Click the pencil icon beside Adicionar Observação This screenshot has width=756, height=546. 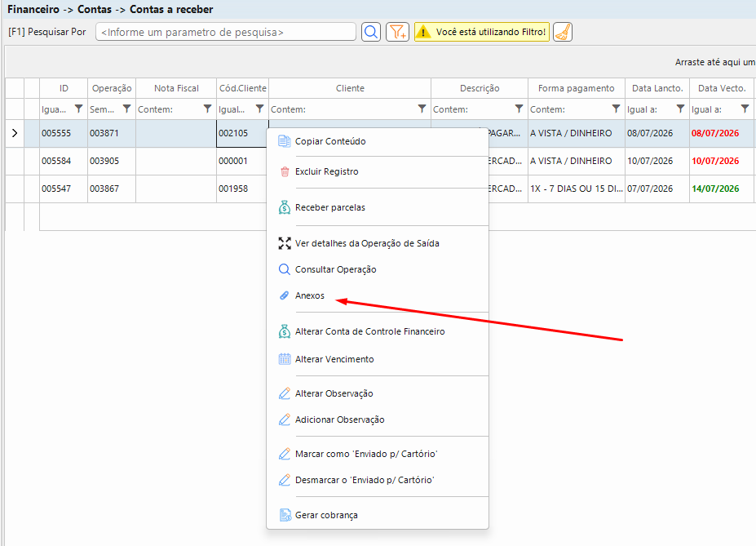coord(285,419)
